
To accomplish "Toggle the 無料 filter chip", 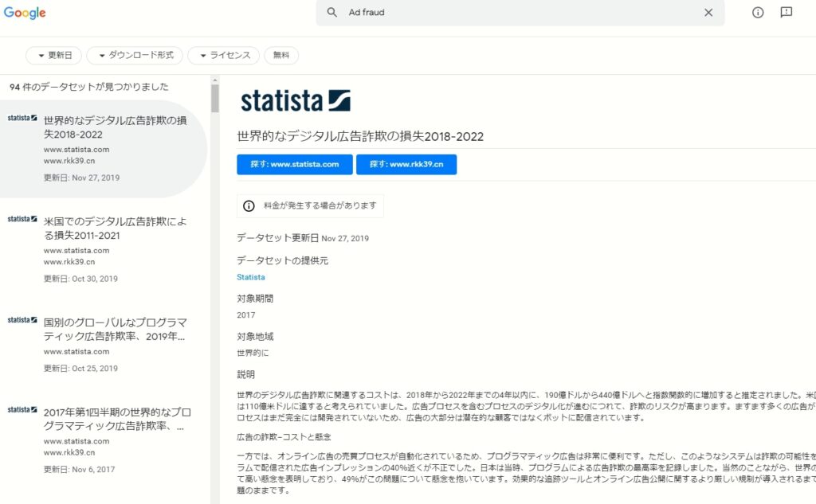I will (281, 55).
